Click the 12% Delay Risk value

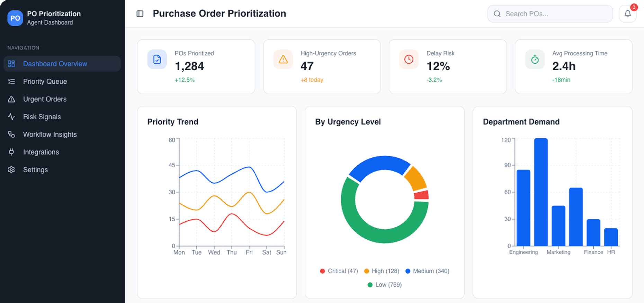coord(438,66)
